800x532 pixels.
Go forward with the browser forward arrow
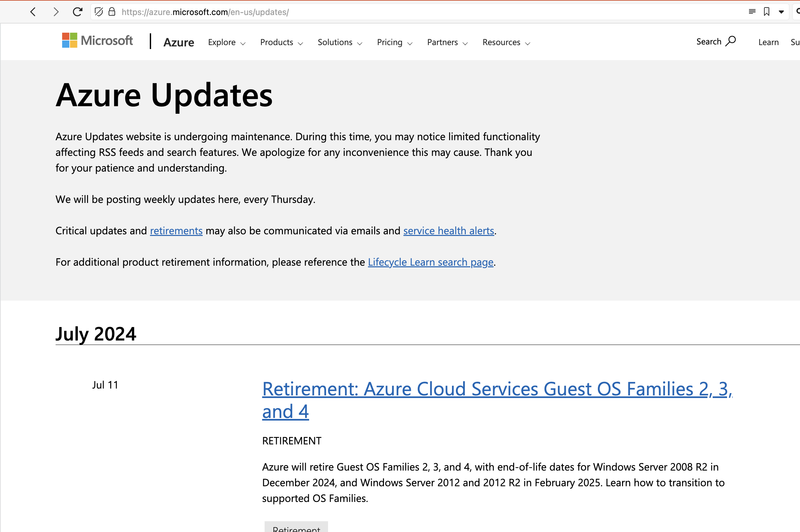(56, 12)
